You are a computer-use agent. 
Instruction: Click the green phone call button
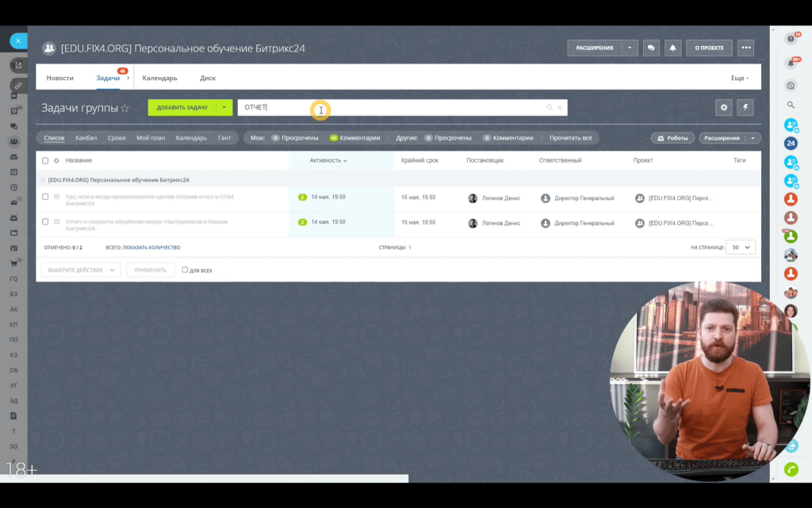tap(791, 469)
